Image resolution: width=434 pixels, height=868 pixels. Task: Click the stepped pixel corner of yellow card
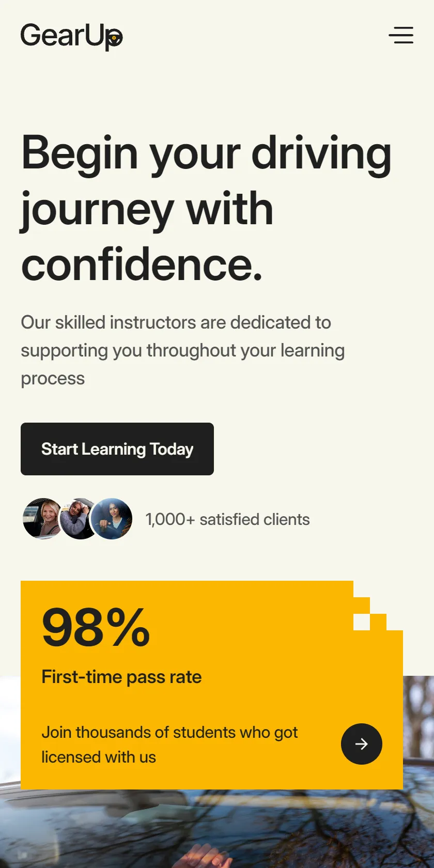click(x=378, y=606)
